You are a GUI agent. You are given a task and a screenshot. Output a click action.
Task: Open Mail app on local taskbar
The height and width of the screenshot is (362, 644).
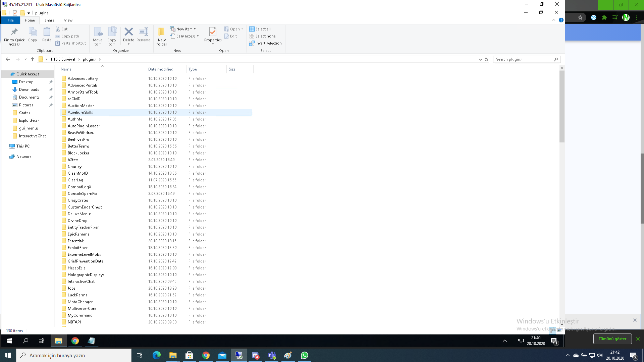coord(222,355)
